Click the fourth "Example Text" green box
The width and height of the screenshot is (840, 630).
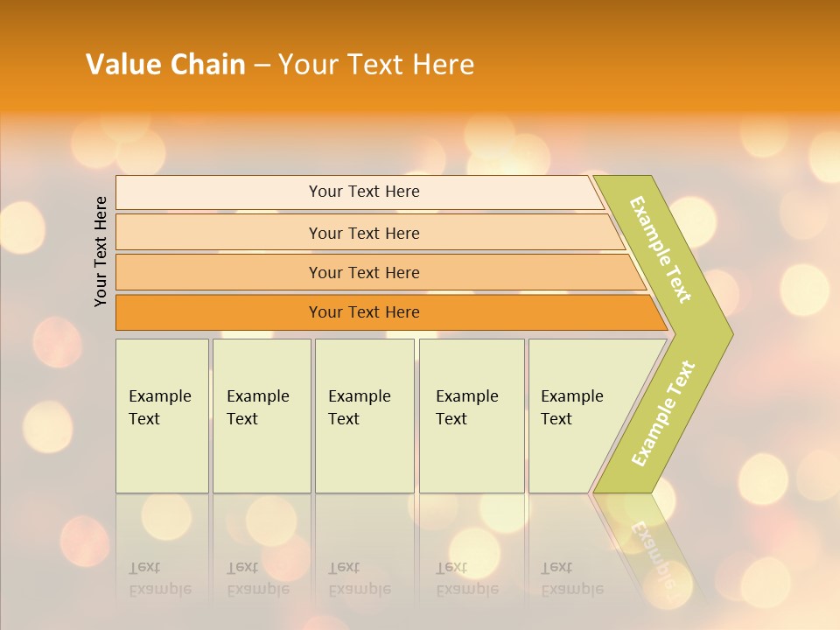pos(472,408)
